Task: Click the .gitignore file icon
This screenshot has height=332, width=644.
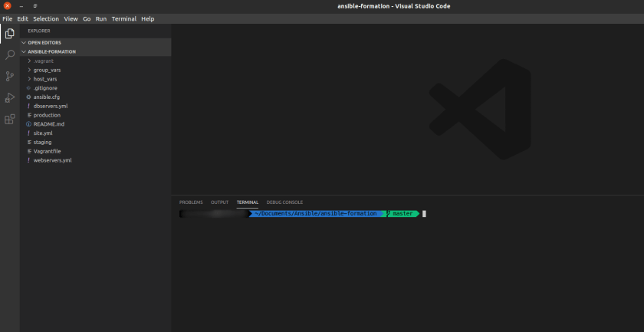Action: coord(28,88)
